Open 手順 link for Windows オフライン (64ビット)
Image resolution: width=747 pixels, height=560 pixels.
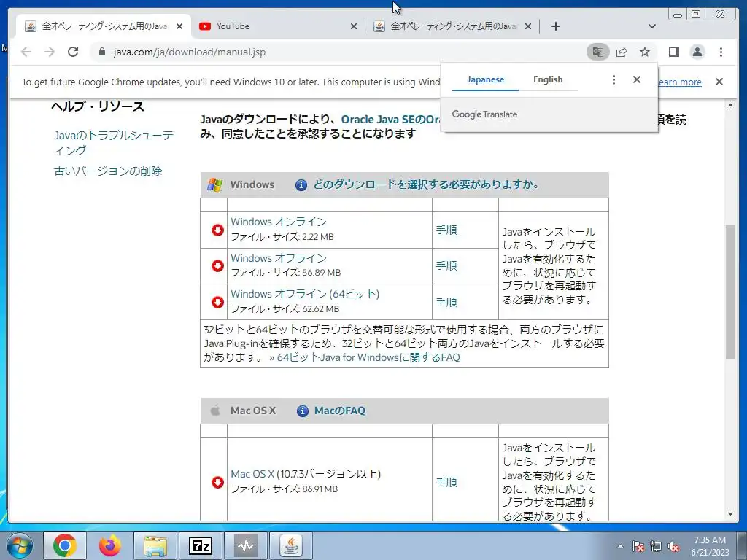(x=446, y=302)
